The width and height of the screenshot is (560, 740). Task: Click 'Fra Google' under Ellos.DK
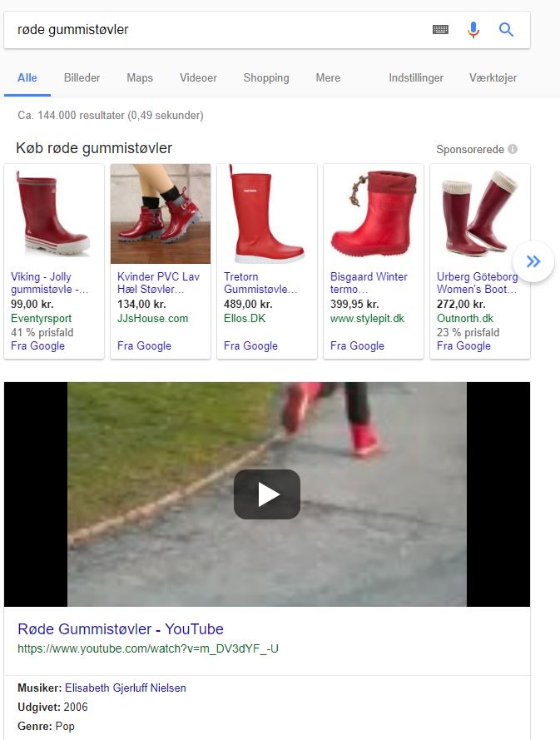tap(250, 346)
